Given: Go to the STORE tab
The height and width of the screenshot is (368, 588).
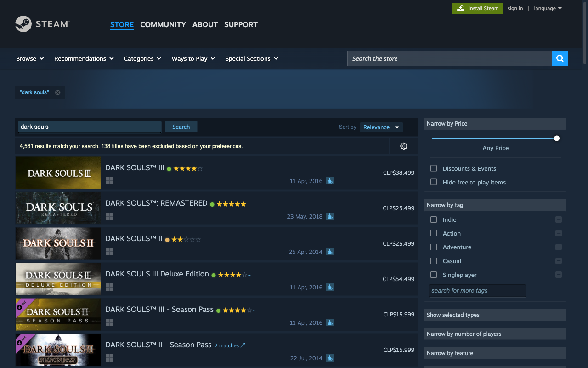Looking at the screenshot, I should click(122, 24).
